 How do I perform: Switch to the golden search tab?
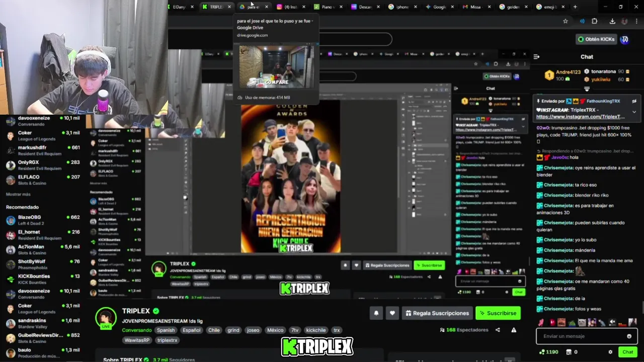coord(513,7)
